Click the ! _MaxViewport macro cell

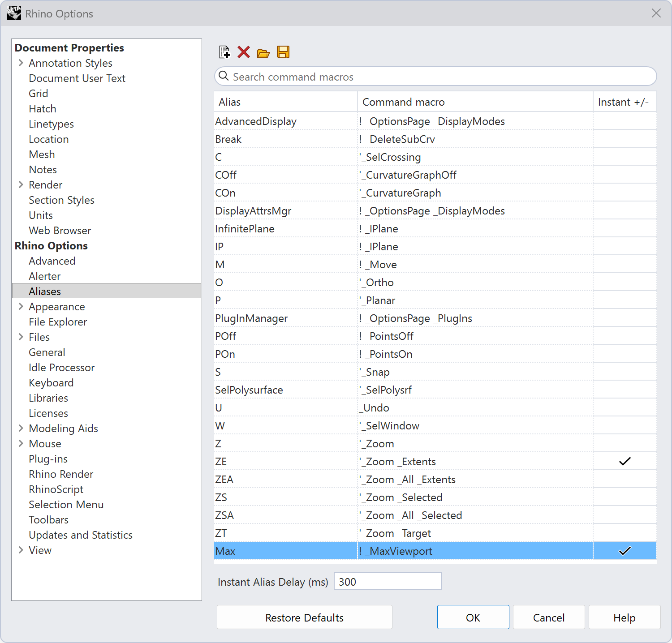pyautogui.click(x=475, y=551)
